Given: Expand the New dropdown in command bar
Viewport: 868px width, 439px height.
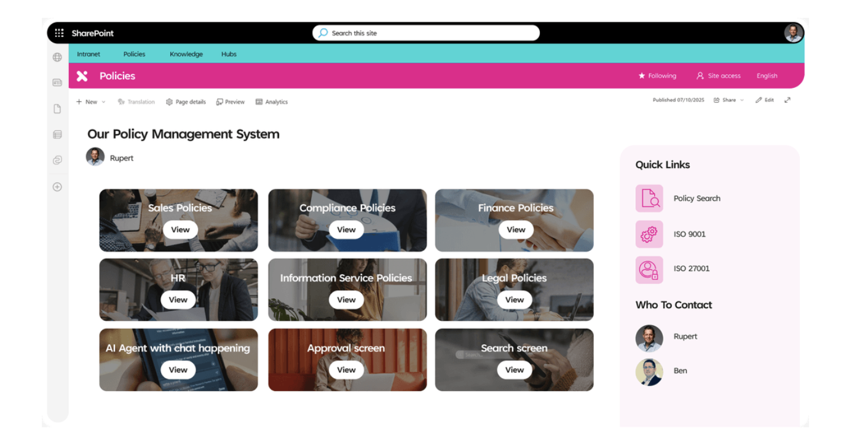Looking at the screenshot, I should [x=91, y=102].
